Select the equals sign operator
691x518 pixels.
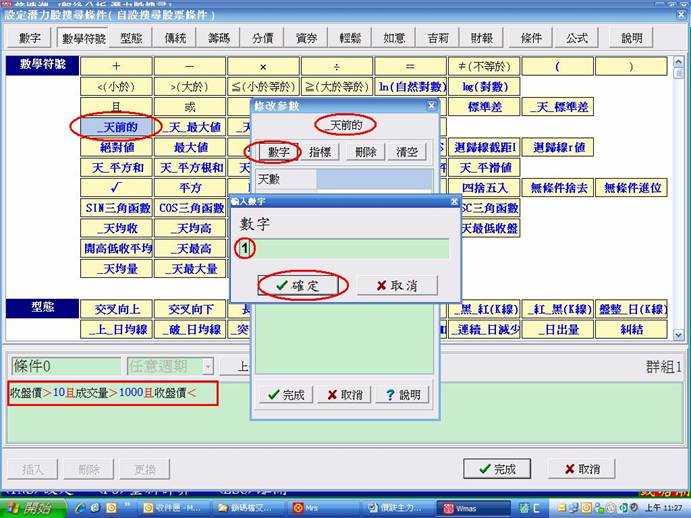[x=409, y=66]
